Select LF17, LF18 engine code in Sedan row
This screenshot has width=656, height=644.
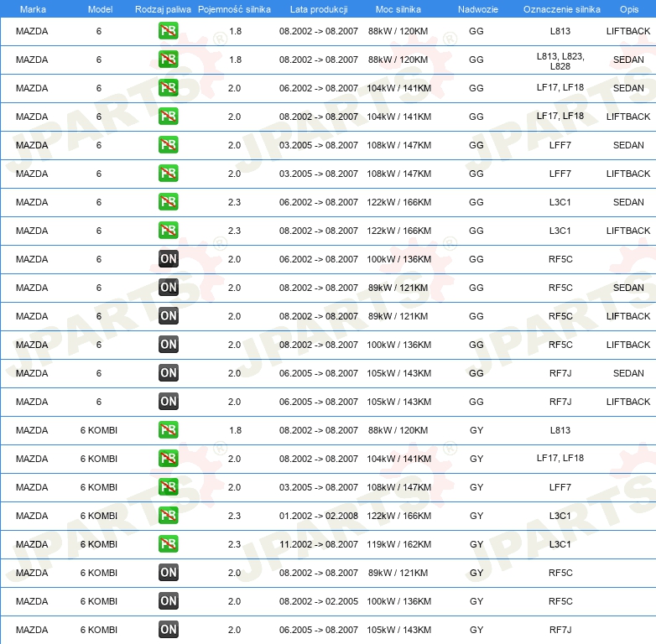[x=560, y=87]
